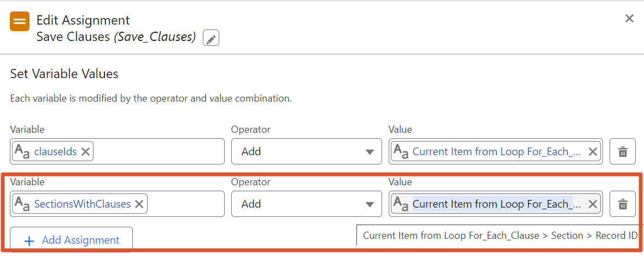Expand the Operator dropdown in SectionsWithClauses row

point(306,204)
